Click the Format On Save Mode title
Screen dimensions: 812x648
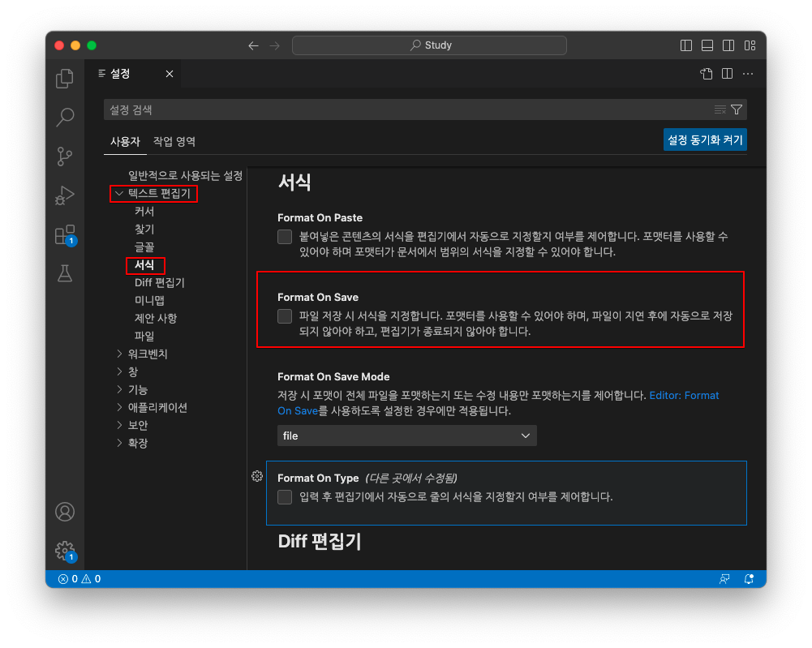click(333, 377)
